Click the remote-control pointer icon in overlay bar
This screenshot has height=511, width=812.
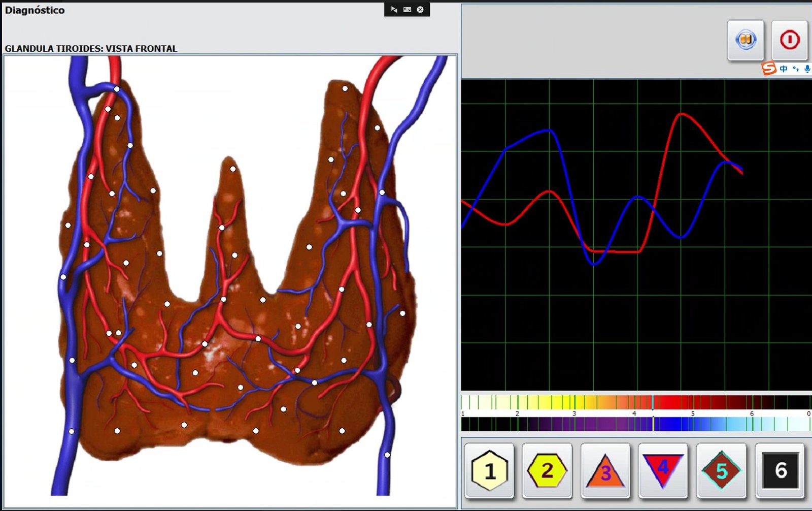394,10
